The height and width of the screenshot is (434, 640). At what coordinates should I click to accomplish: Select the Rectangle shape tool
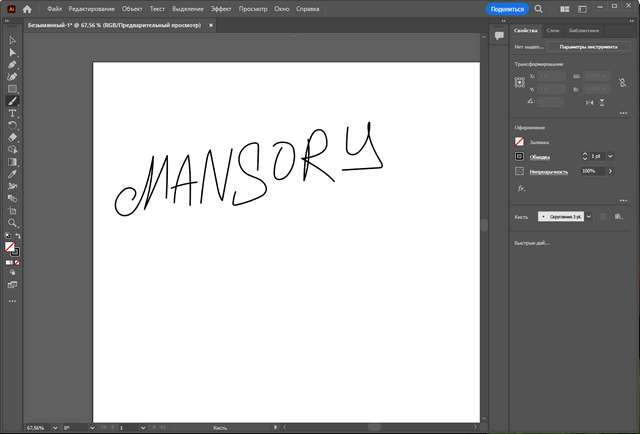13,89
